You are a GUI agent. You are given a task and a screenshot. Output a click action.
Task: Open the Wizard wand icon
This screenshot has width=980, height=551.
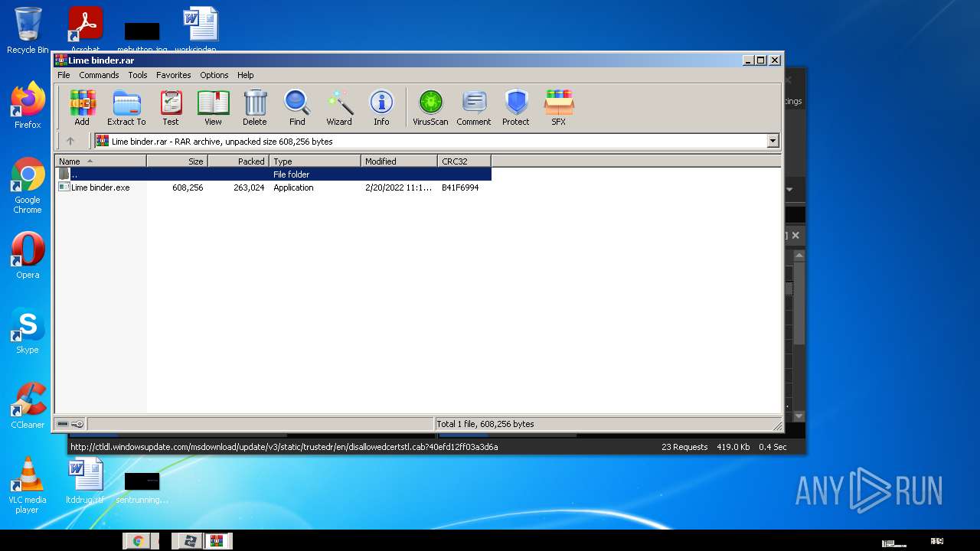339,108
